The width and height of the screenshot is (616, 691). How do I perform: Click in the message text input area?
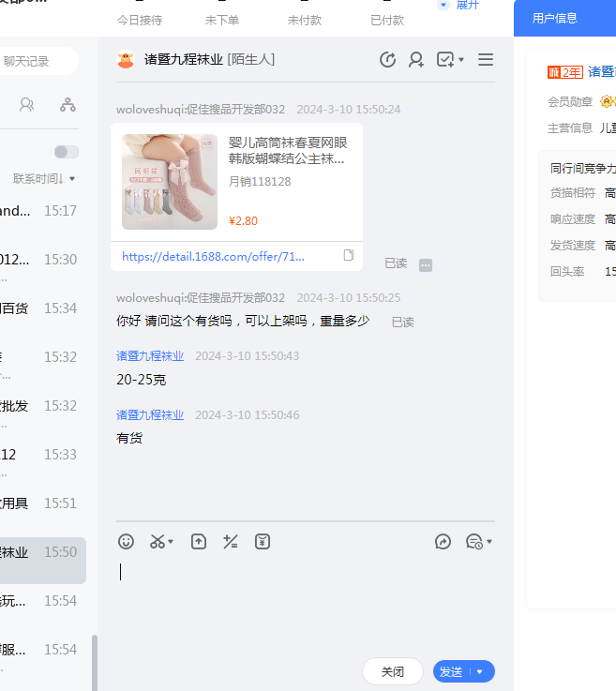(305, 600)
